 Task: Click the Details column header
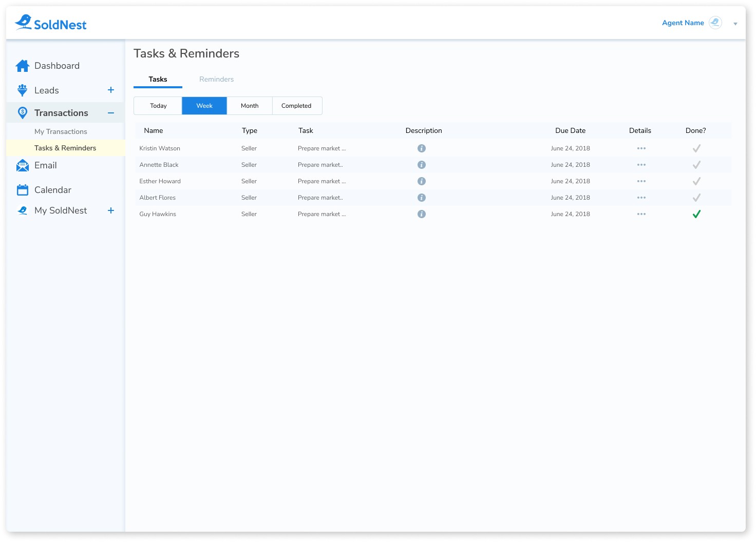(640, 130)
